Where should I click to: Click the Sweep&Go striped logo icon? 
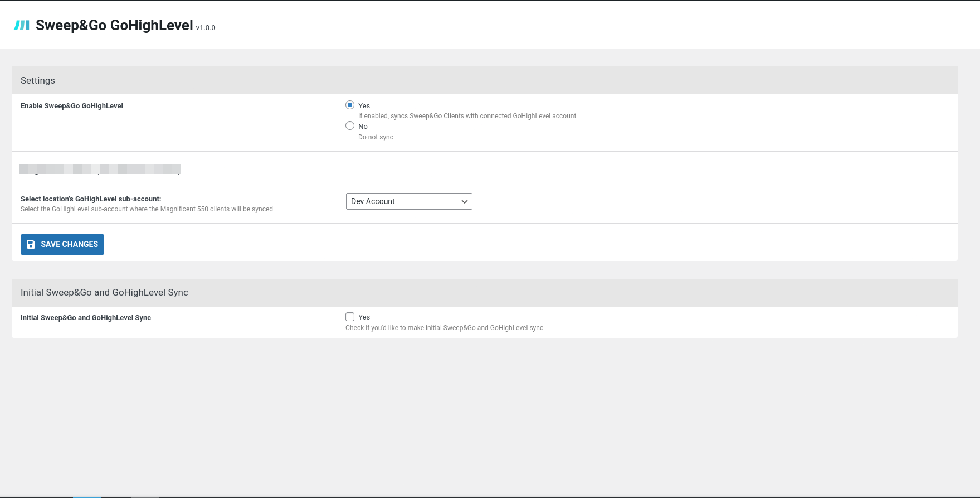tap(21, 25)
